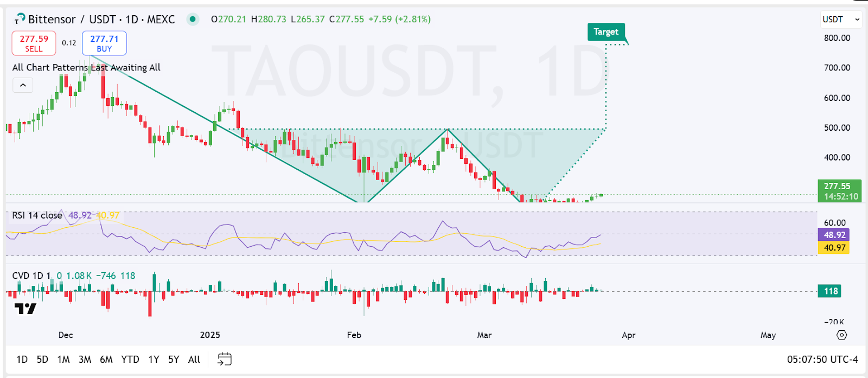Click the "Feb" date axis label
The image size is (868, 378).
354,335
